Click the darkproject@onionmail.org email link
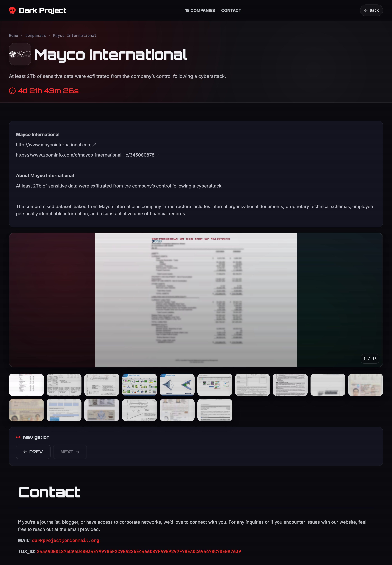 click(66, 540)
